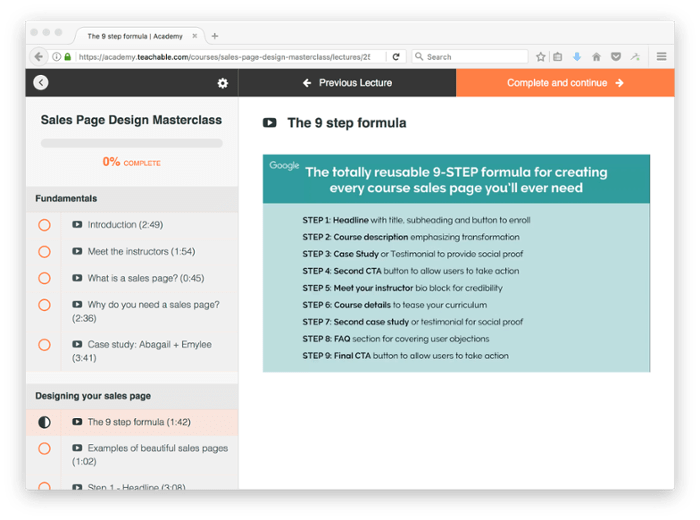Go to Firefox home page icon
The width and height of the screenshot is (700, 520).
[596, 57]
